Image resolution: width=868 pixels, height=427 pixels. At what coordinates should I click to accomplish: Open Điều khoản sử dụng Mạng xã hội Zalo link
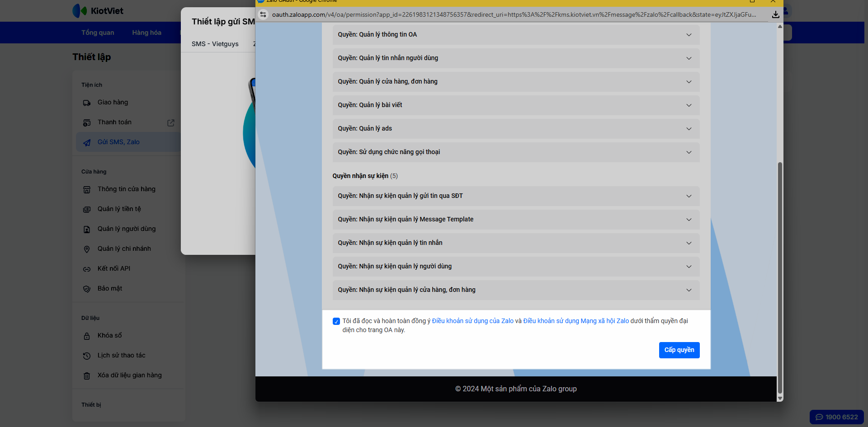[x=576, y=321]
